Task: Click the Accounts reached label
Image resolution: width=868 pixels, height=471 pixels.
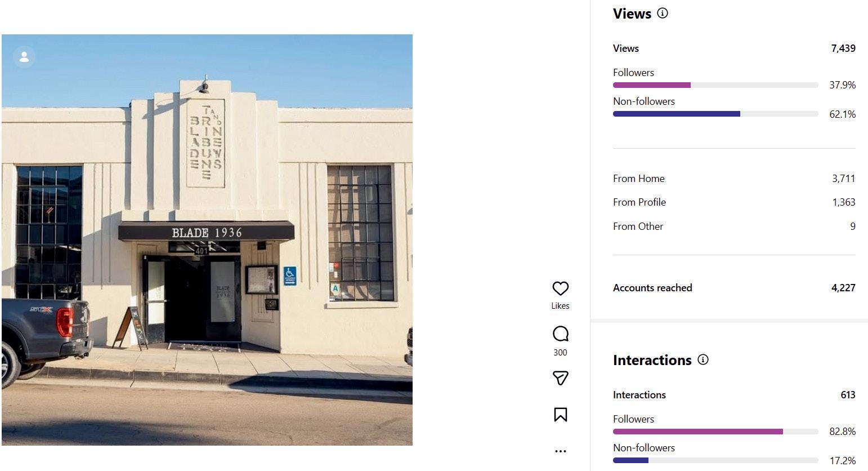Action: pyautogui.click(x=652, y=288)
